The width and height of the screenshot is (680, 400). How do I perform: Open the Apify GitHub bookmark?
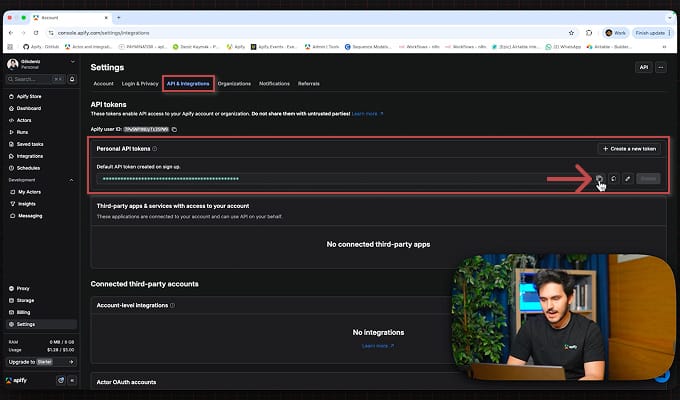tap(41, 46)
